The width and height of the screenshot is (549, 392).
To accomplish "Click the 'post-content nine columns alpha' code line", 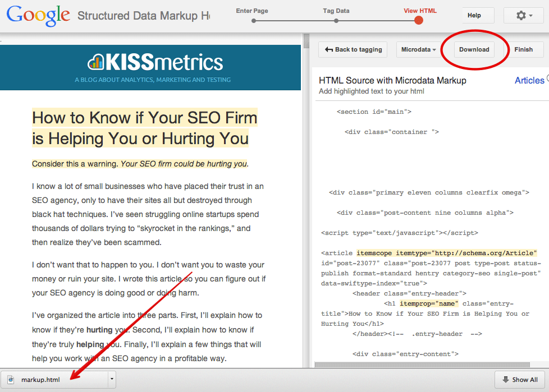I will tap(425, 213).
